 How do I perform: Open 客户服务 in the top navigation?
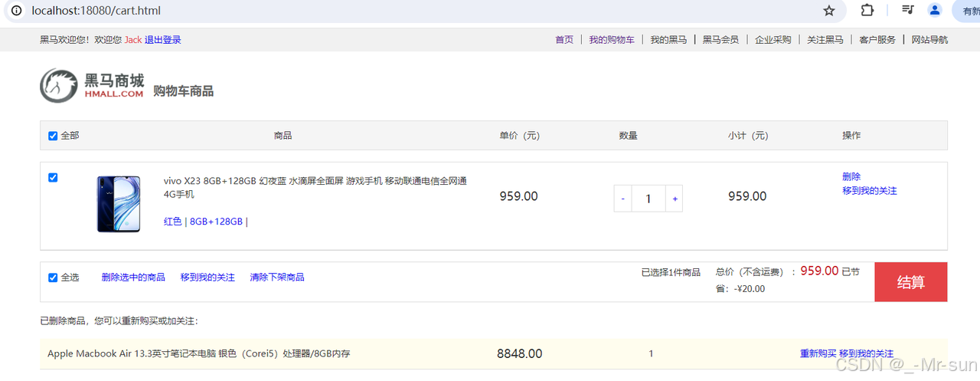(x=877, y=40)
